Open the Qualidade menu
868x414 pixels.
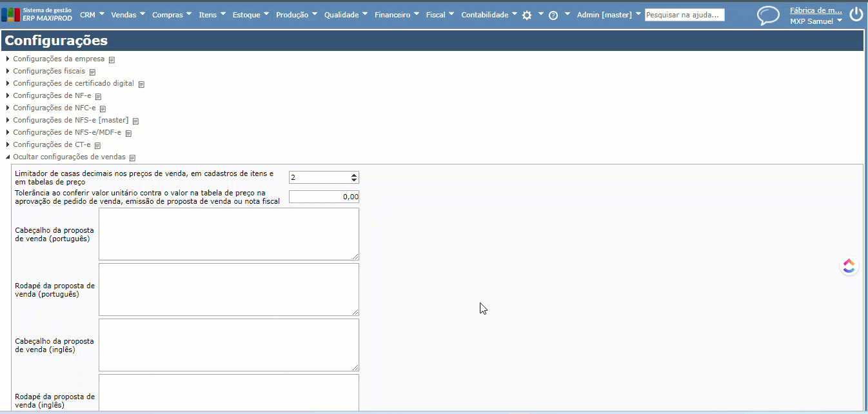[x=346, y=15]
